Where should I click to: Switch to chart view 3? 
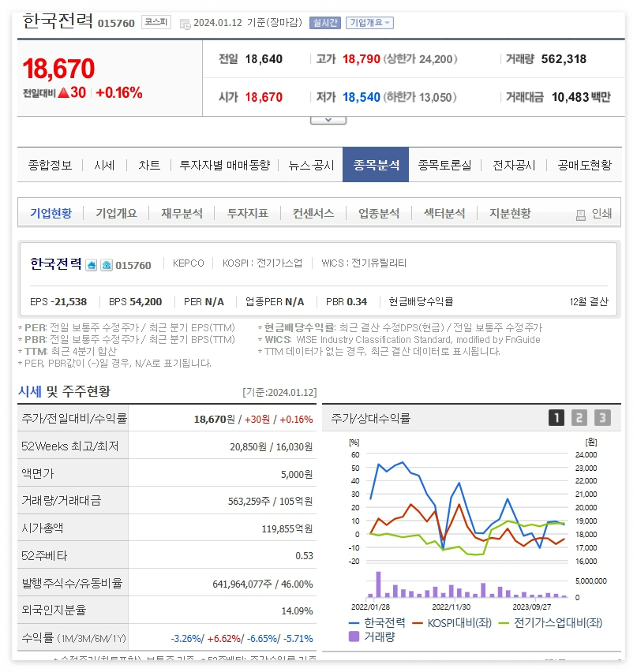tap(602, 418)
